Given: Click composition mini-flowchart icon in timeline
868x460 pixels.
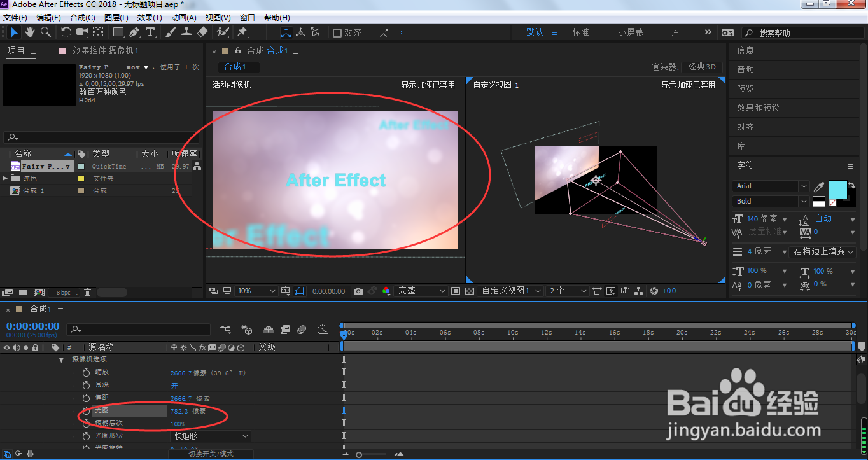Looking at the screenshot, I should pyautogui.click(x=226, y=330).
